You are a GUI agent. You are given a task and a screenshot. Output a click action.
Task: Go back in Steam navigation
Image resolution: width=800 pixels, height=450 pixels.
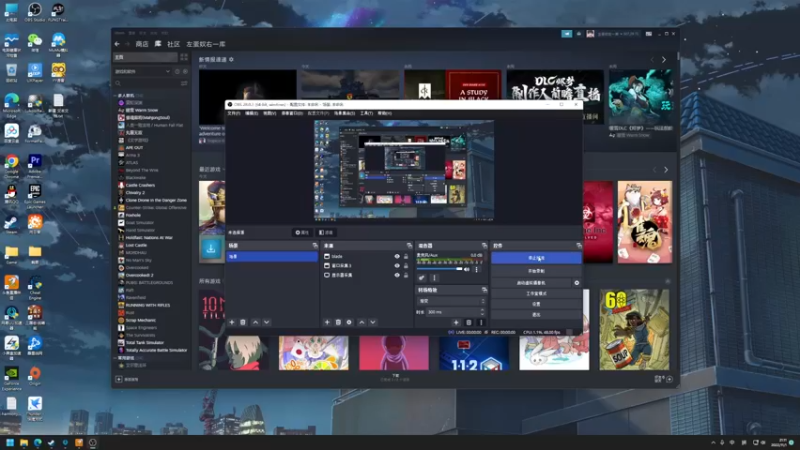(117, 44)
